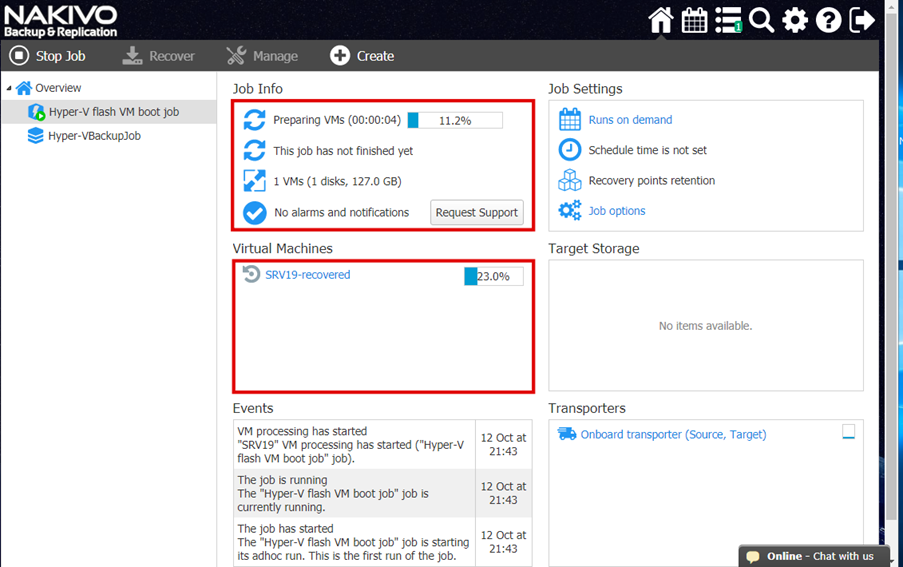Open the SRV19-recovered VM link
Viewport: 903px width, 567px height.
click(x=308, y=275)
